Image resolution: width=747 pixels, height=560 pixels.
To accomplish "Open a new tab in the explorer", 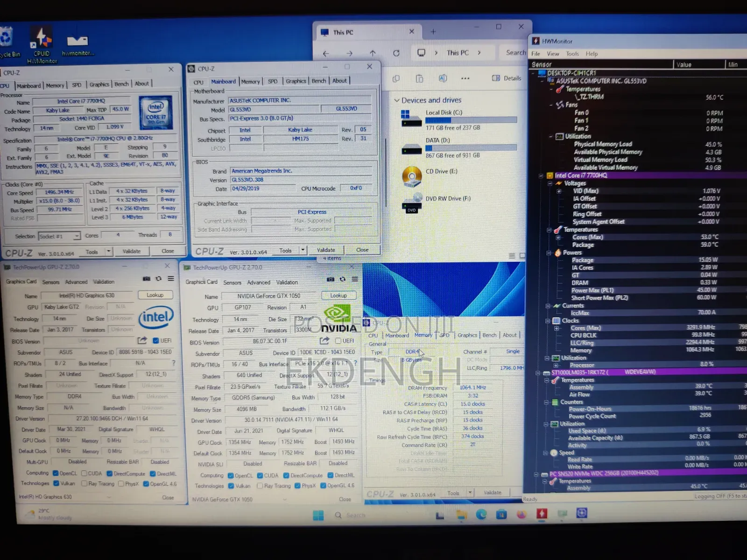I will [433, 32].
